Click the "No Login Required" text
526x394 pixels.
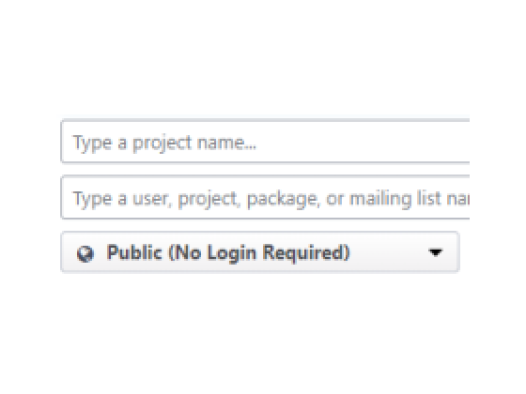point(259,252)
